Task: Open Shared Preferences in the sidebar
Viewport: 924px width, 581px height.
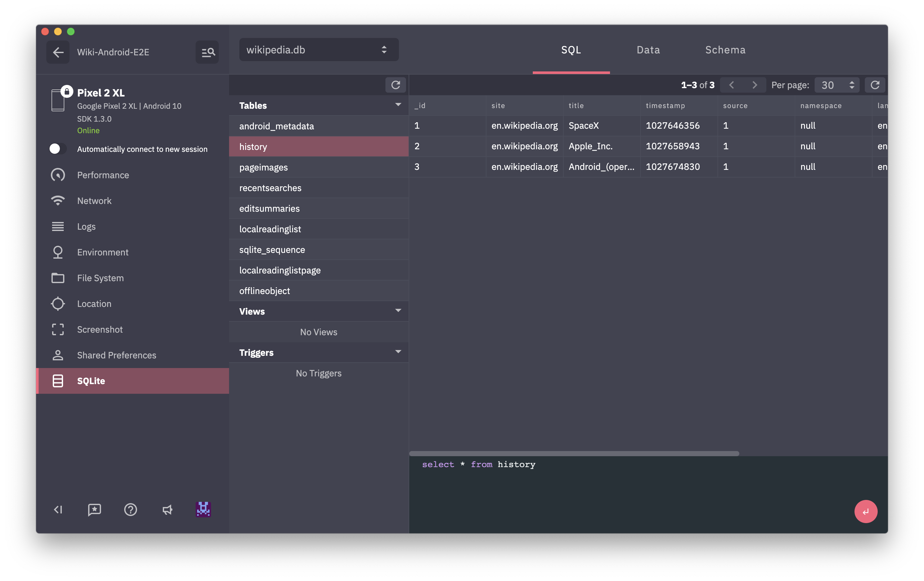Action: [117, 355]
